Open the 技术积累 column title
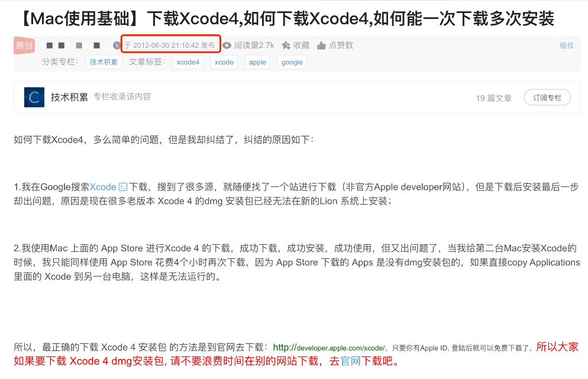Image resolution: width=588 pixels, height=379 pixels. point(69,97)
